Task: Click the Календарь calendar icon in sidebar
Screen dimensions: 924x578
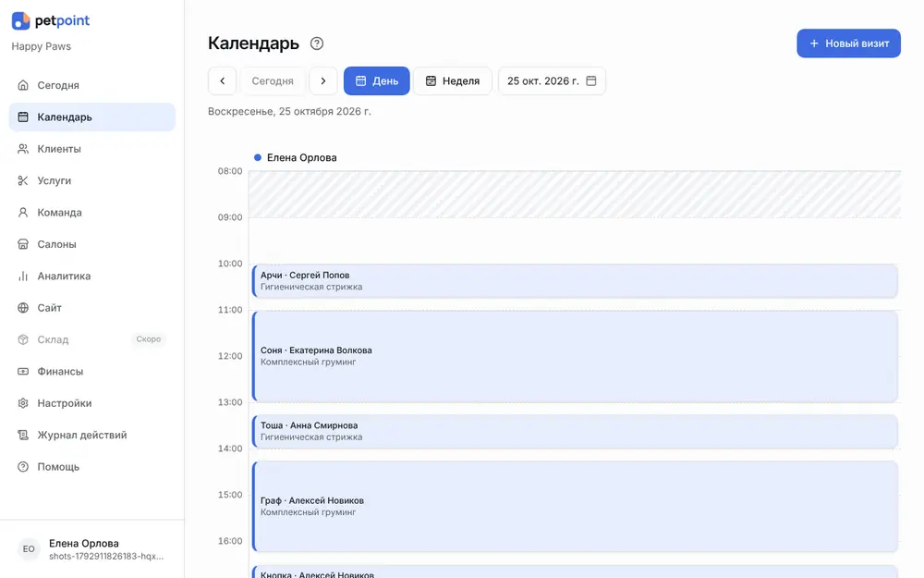Action: pyautogui.click(x=23, y=117)
